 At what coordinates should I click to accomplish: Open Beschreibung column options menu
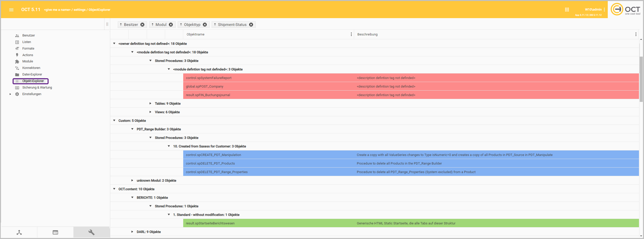pos(636,34)
